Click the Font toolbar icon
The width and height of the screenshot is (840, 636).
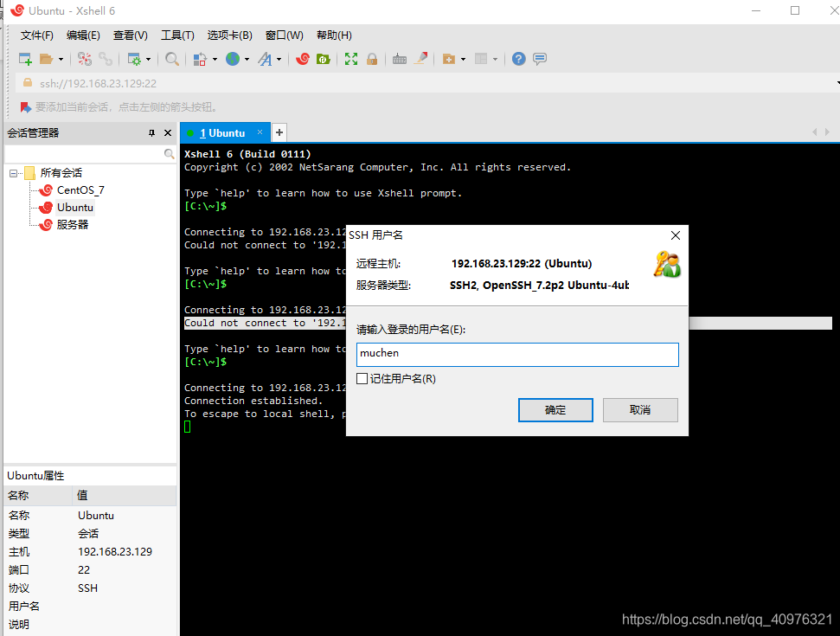(265, 59)
